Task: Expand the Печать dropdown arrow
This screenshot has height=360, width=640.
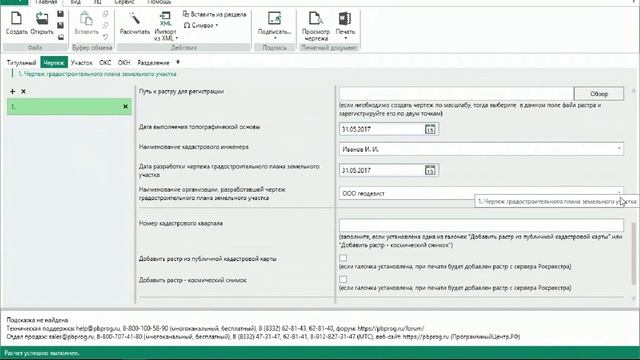Action: pos(345,38)
